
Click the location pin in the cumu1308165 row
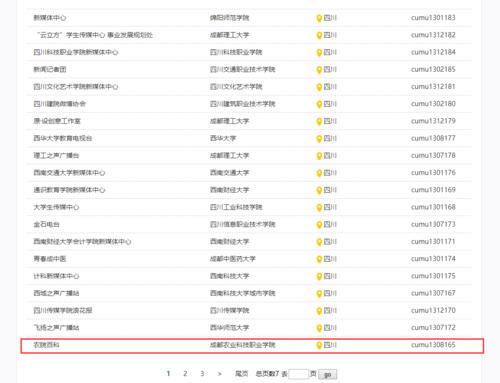click(x=319, y=345)
